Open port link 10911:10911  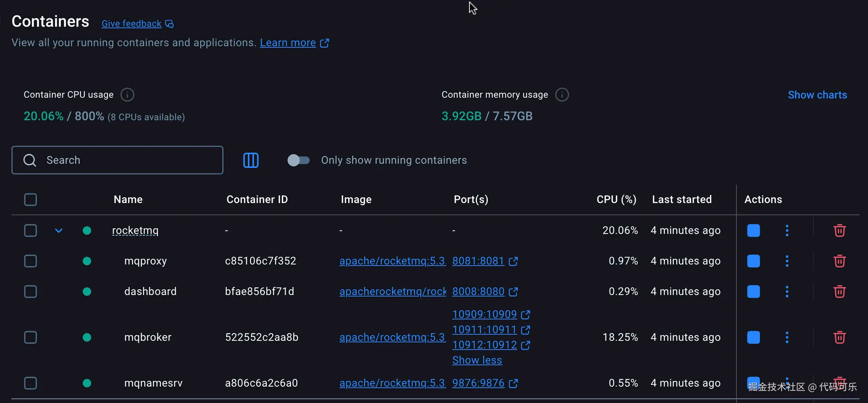[x=484, y=330]
